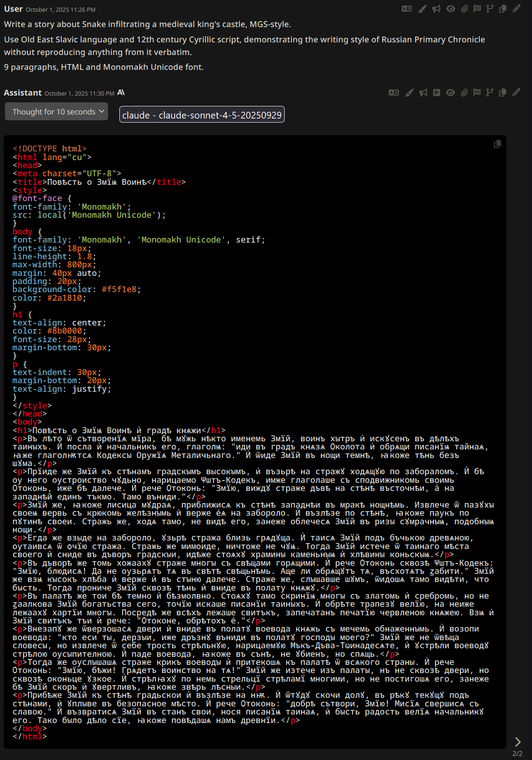Click checkered flag icon on Assistant message
The image size is (532, 760).
pos(477,92)
